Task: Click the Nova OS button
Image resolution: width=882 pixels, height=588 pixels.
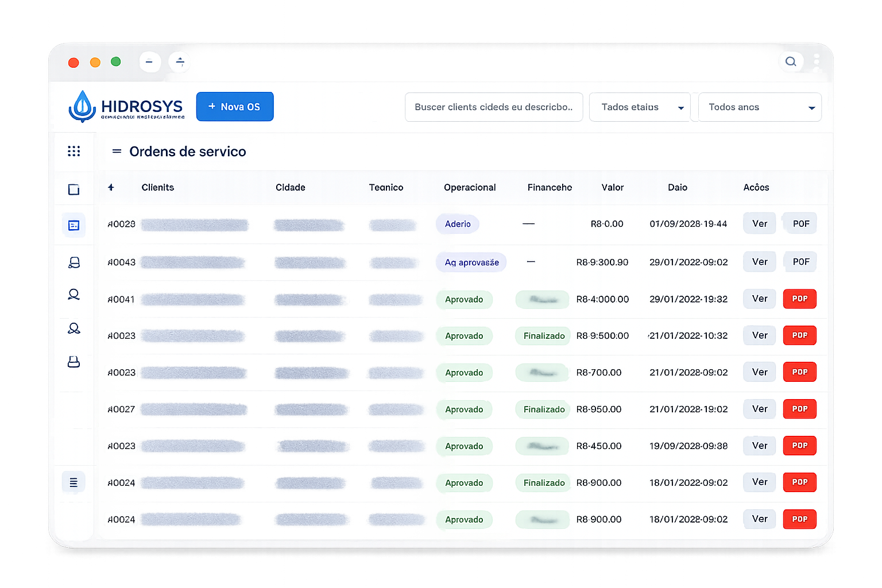Action: coord(235,107)
